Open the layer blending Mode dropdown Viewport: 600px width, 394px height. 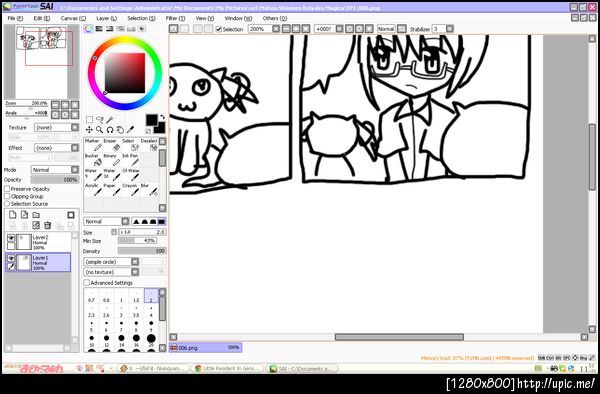pyautogui.click(x=55, y=169)
